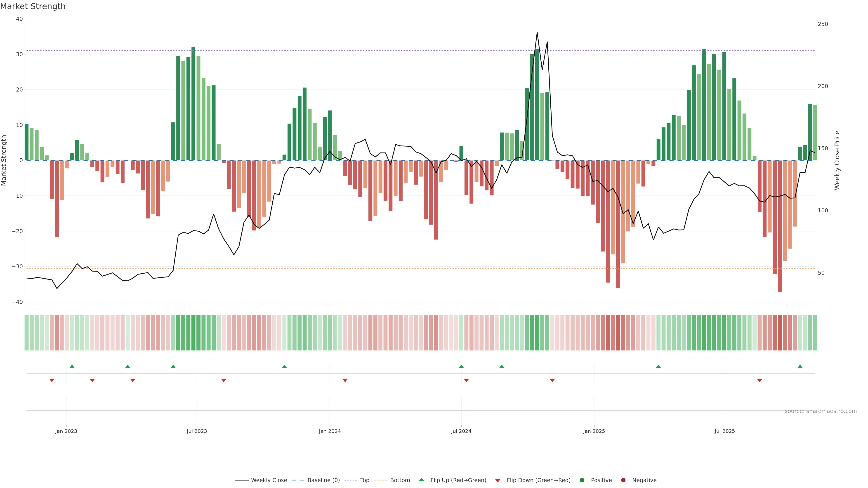Viewport: 868px width, 488px height.
Task: Click the Market Strength chart title
Action: (x=33, y=6)
